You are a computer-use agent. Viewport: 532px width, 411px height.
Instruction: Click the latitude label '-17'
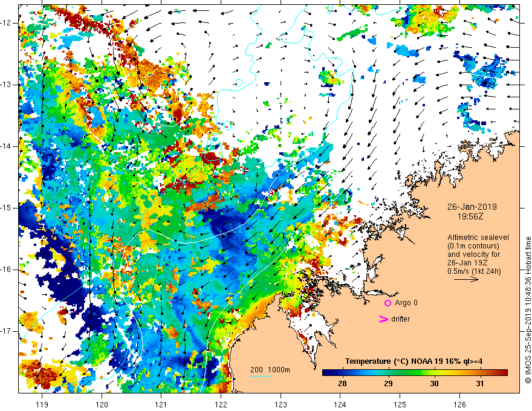coord(6,331)
